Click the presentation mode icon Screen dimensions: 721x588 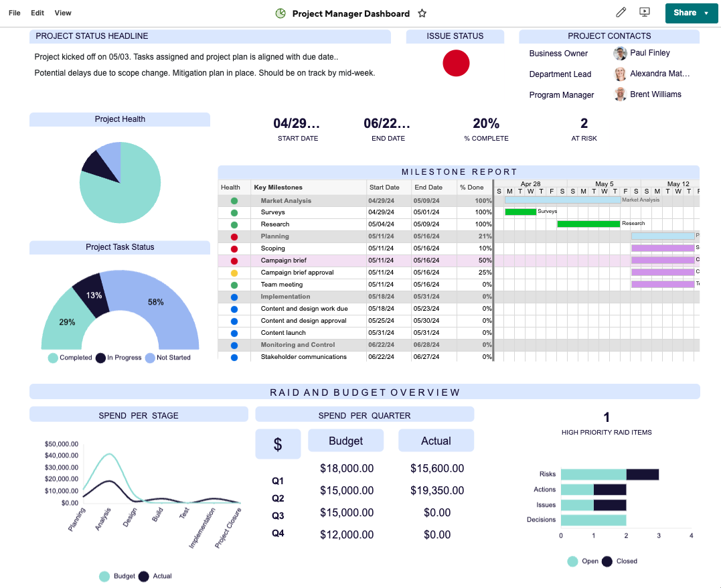(645, 12)
